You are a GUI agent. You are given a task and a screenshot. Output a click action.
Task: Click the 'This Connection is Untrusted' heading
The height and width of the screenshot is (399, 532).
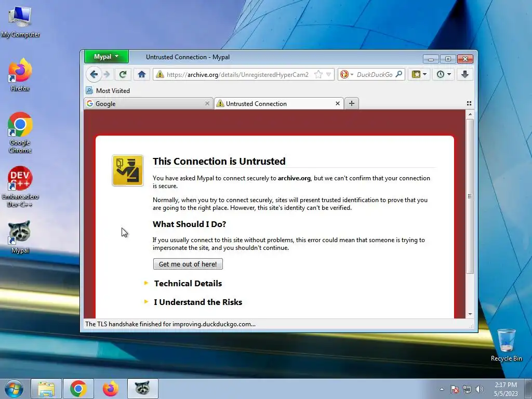point(219,161)
